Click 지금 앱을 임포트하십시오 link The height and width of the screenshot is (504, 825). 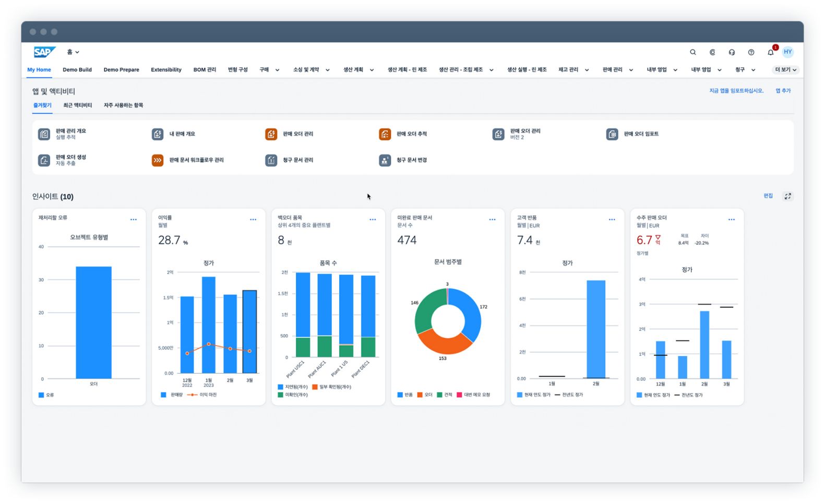point(736,91)
